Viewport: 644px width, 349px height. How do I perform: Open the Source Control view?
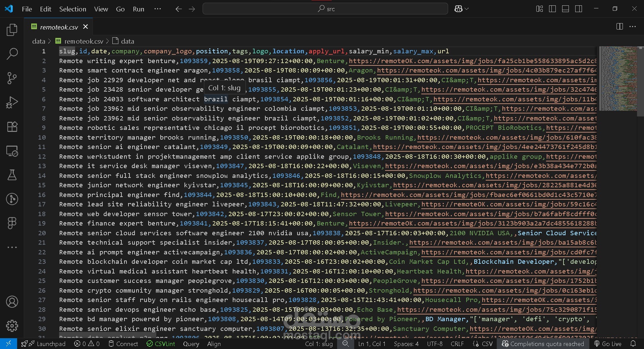pyautogui.click(x=12, y=78)
